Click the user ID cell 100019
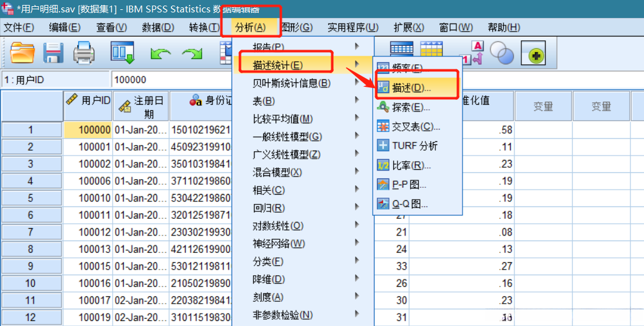 (87, 317)
